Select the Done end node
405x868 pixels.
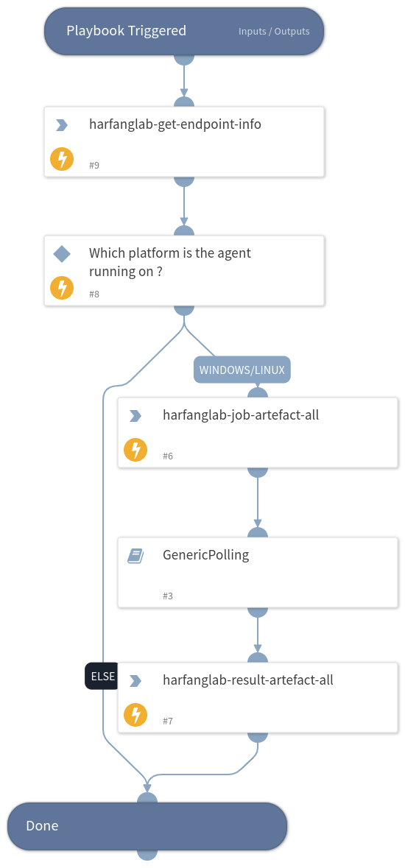(x=147, y=826)
